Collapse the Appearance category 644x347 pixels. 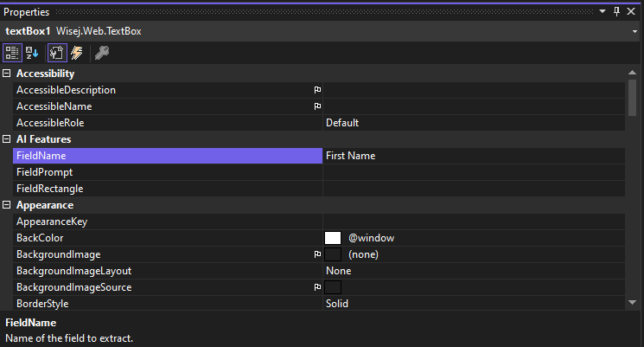pos(7,205)
